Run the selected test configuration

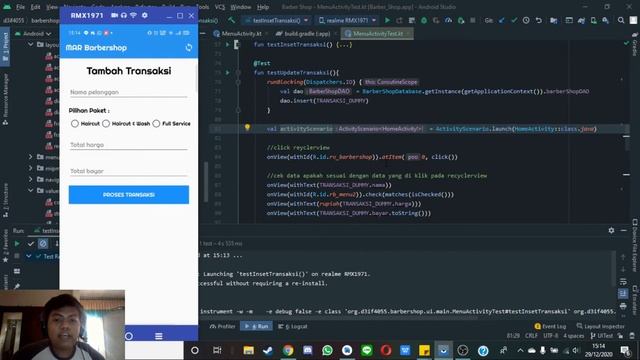[x=387, y=20]
